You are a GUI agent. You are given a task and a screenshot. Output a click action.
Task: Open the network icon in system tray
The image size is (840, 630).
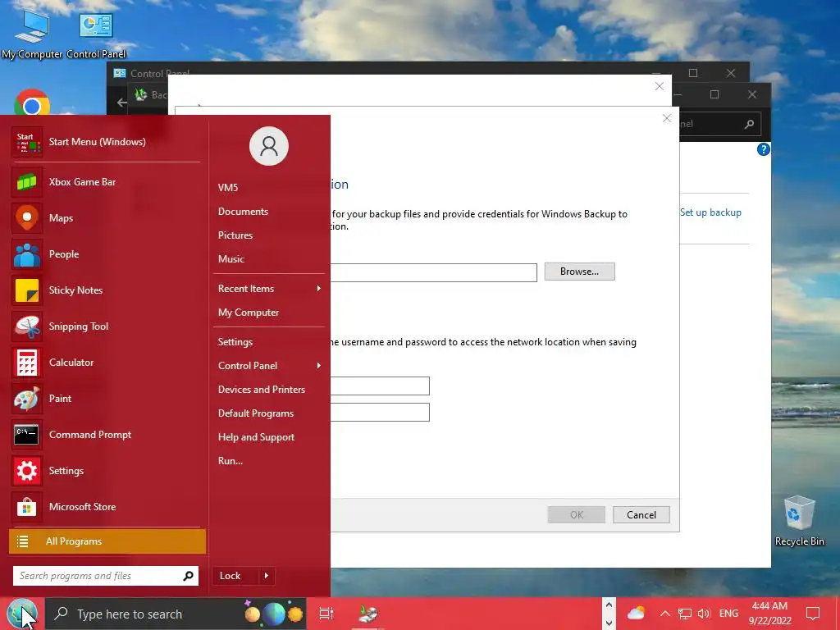pyautogui.click(x=685, y=614)
